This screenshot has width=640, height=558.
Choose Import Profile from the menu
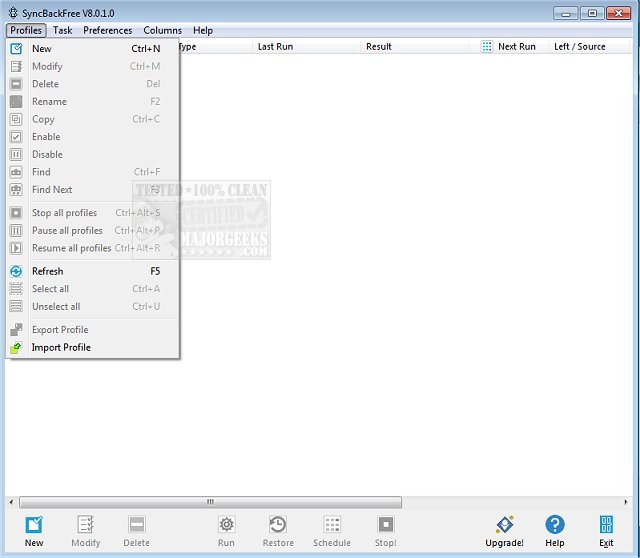[x=61, y=348]
